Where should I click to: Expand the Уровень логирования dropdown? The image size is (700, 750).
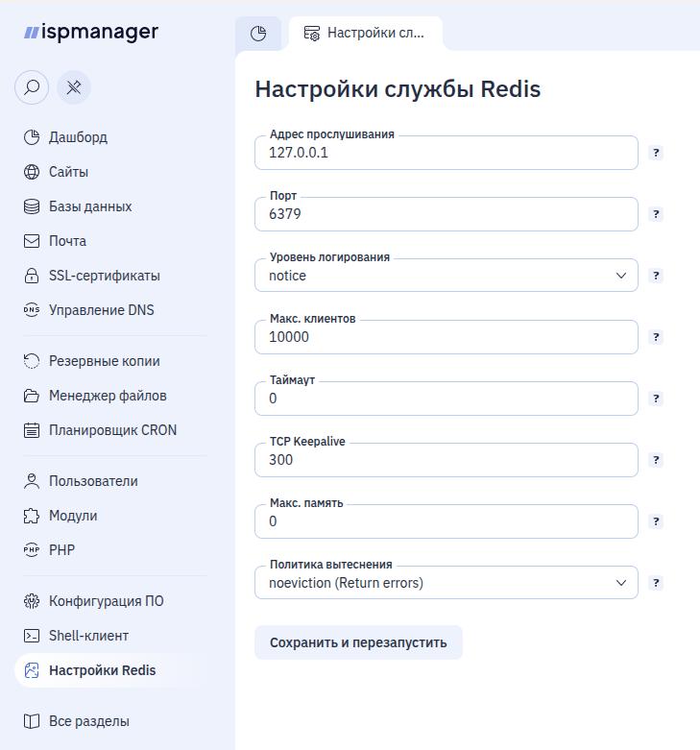coord(447,276)
